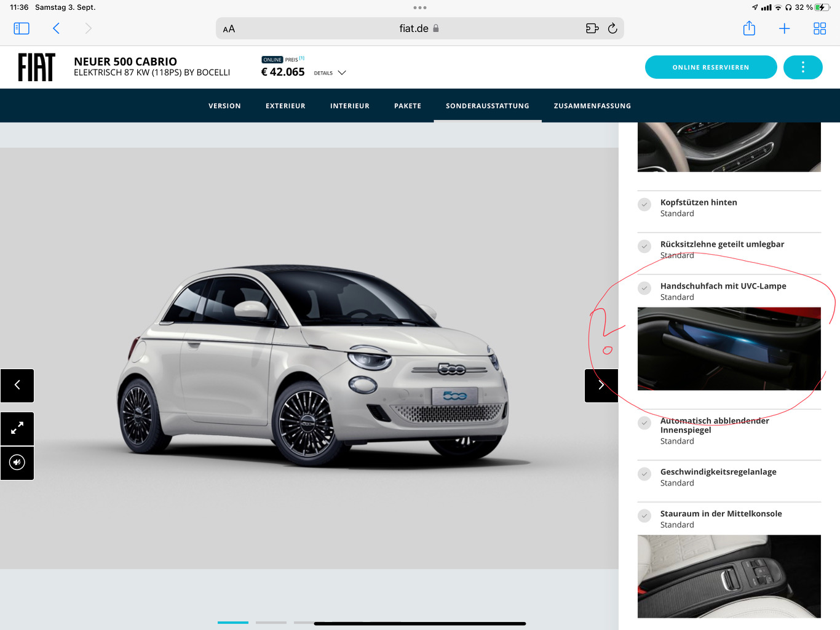Toggle Handschuhfach mit UVC-Lampe checkmark

pyautogui.click(x=644, y=288)
